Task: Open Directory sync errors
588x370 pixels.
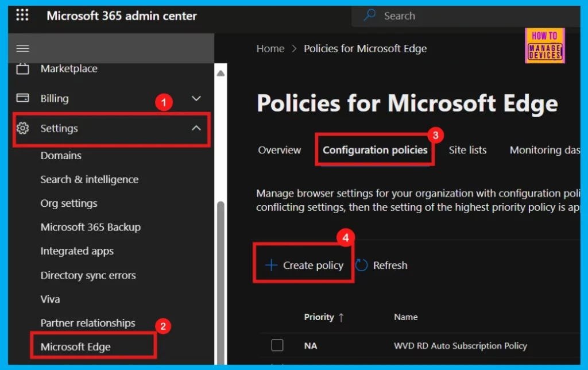Action: (88, 275)
